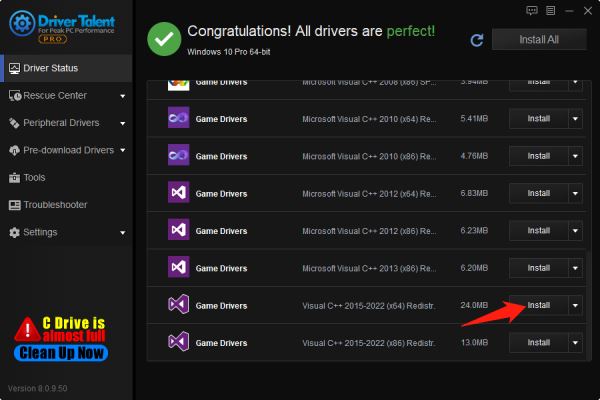
Task: Open dropdown next to Visual C++ 2010 (x86) Install
Action: tap(575, 156)
